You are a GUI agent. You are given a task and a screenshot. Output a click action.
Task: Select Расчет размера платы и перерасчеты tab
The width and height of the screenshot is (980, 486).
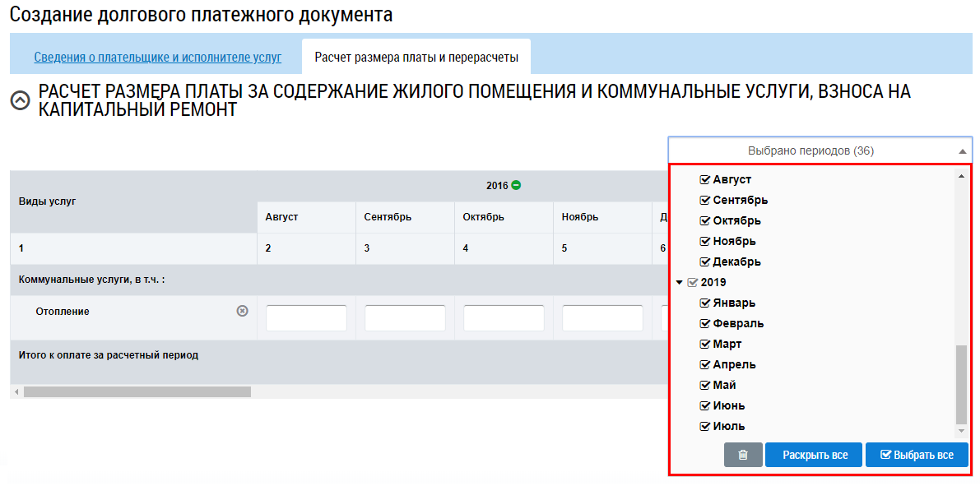coord(416,58)
